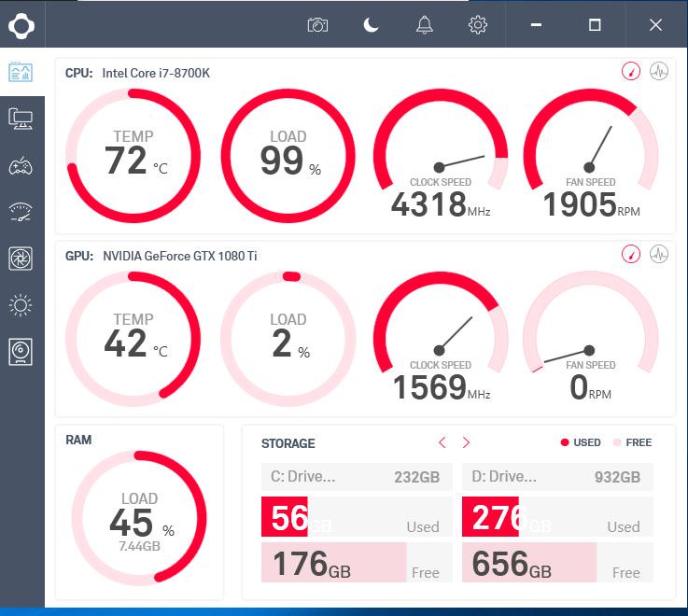Image resolution: width=688 pixels, height=616 pixels.
Task: Open the My PC specs sidebar icon
Action: 21,119
